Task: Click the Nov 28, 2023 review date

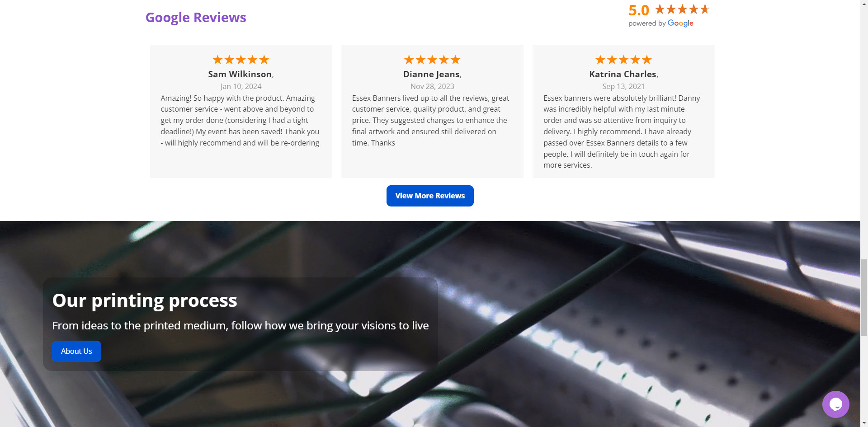Action: (x=432, y=86)
